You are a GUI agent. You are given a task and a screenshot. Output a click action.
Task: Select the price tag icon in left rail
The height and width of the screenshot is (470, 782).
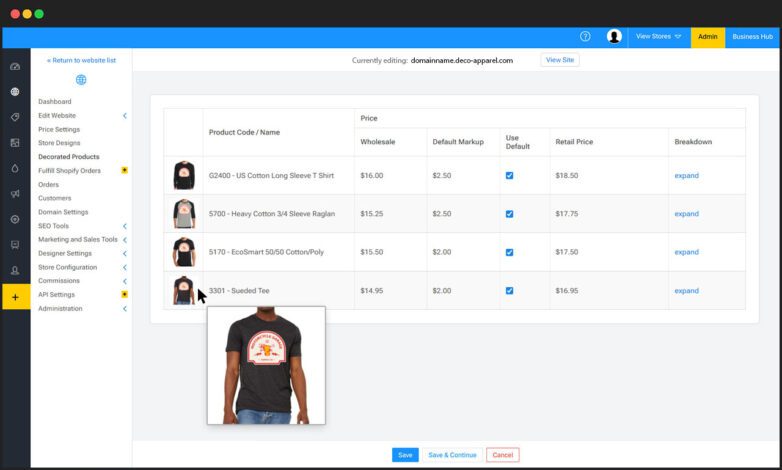(15, 117)
